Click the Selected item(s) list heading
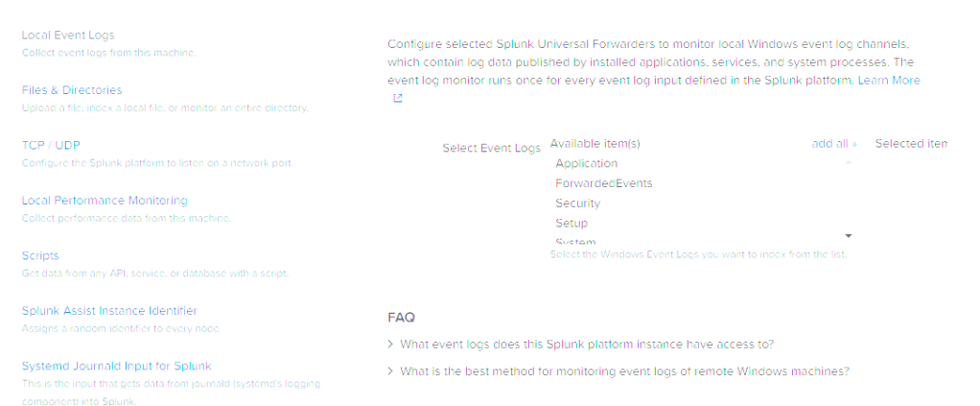 pyautogui.click(x=911, y=144)
